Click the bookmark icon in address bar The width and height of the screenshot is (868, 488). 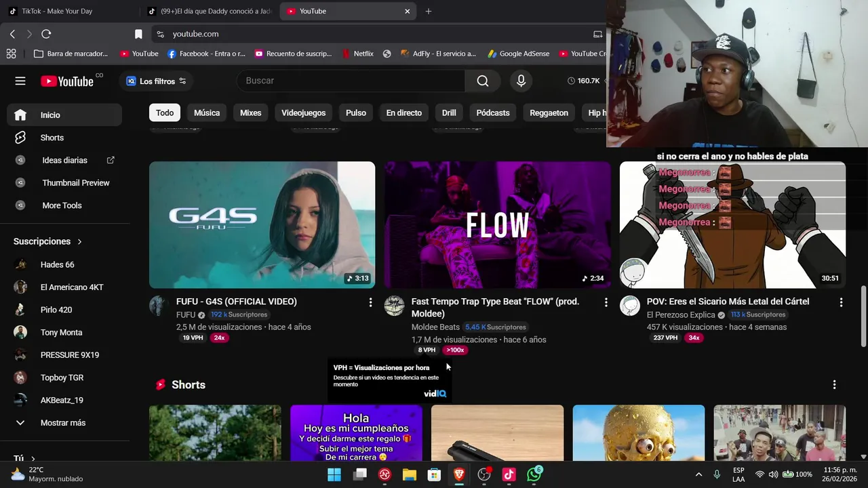click(x=138, y=34)
